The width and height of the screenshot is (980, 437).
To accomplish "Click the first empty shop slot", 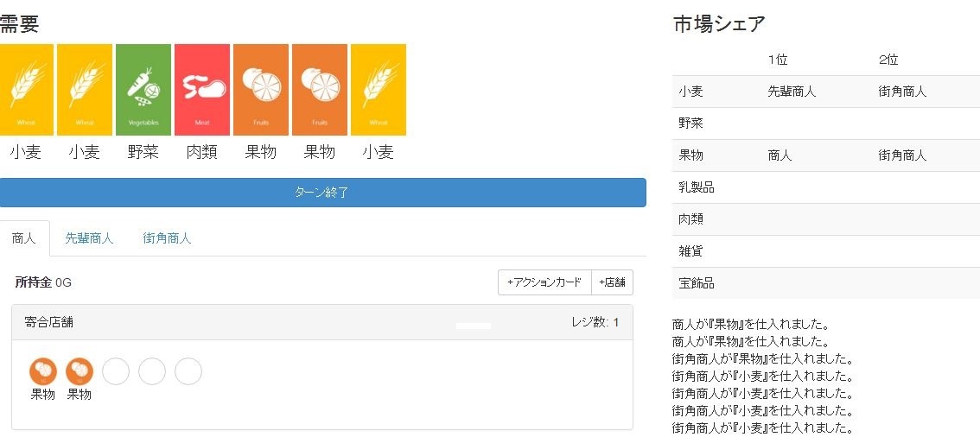I will (116, 371).
